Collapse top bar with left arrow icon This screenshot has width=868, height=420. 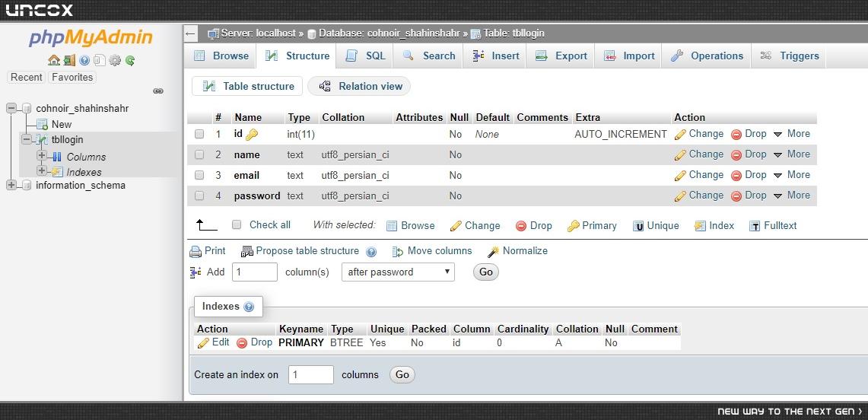pyautogui.click(x=190, y=33)
